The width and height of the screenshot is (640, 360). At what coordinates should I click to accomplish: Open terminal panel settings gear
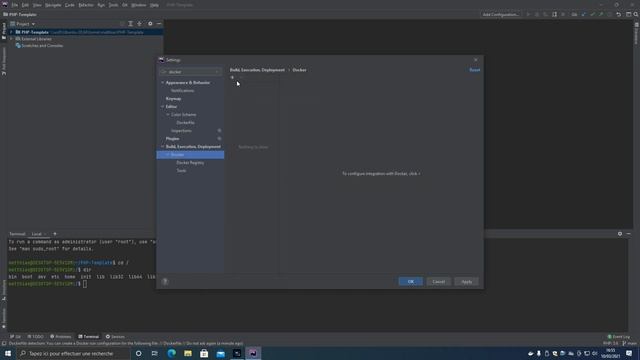620,234
